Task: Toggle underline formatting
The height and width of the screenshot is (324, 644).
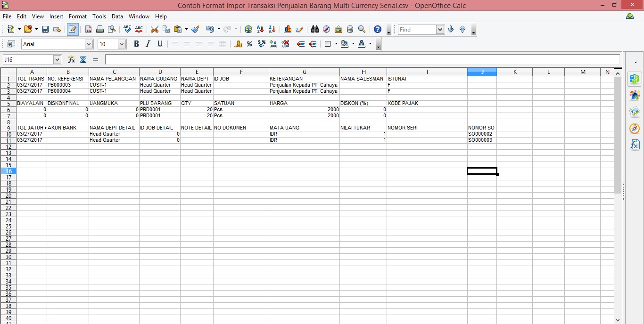Action: pyautogui.click(x=160, y=44)
